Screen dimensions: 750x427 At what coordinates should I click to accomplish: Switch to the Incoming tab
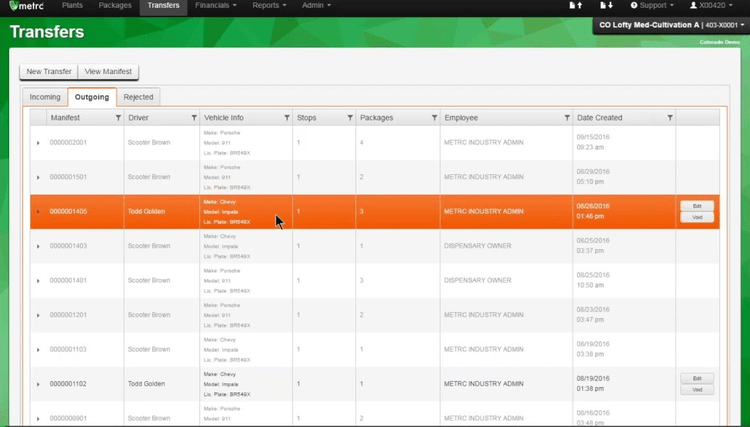tap(45, 97)
